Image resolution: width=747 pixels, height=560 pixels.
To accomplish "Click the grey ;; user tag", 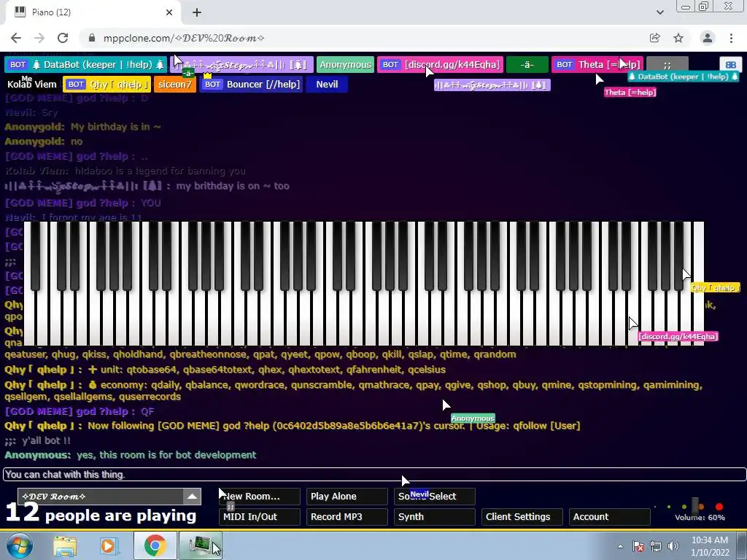I will (x=667, y=65).
